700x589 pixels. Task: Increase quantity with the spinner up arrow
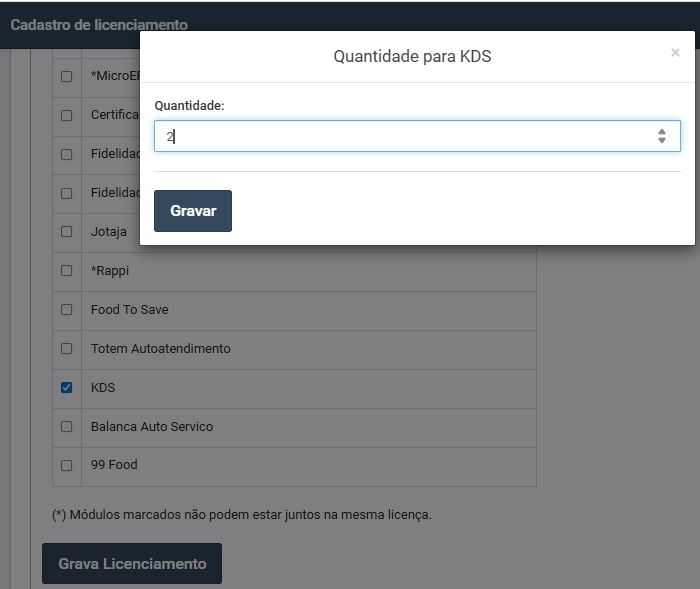pos(662,131)
